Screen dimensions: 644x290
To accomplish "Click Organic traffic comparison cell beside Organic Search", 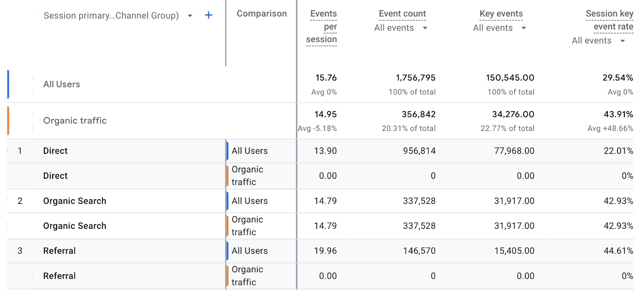I will pyautogui.click(x=248, y=226).
